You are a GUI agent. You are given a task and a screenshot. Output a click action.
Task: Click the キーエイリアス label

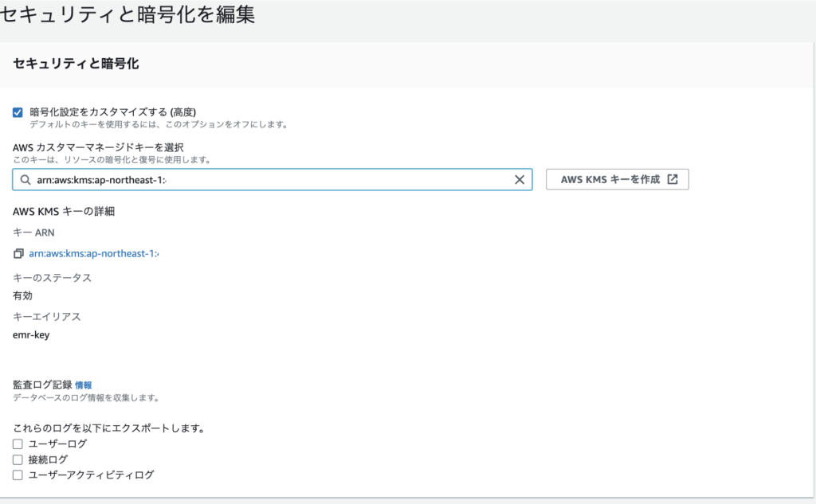[47, 317]
